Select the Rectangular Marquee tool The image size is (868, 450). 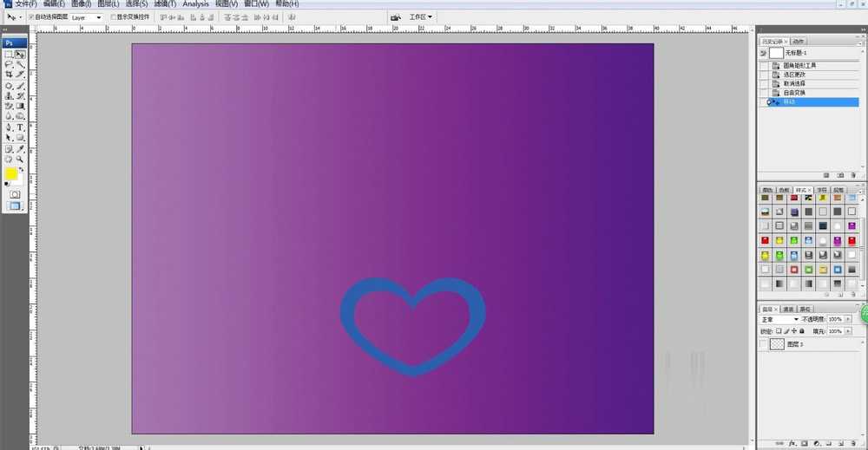coord(9,55)
